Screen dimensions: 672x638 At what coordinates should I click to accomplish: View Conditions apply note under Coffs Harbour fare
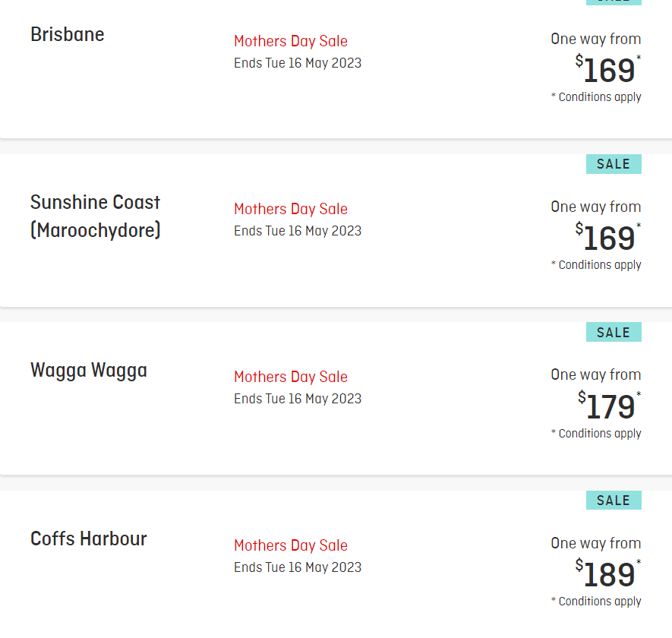click(x=596, y=602)
